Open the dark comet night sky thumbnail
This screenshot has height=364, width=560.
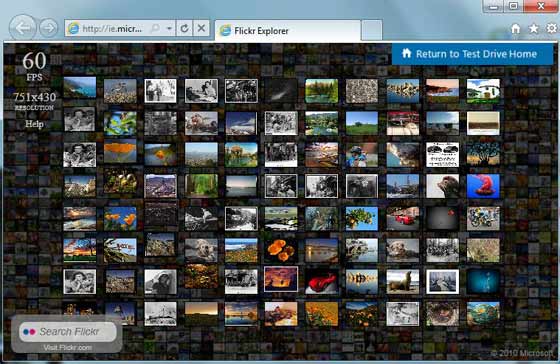coord(281,91)
